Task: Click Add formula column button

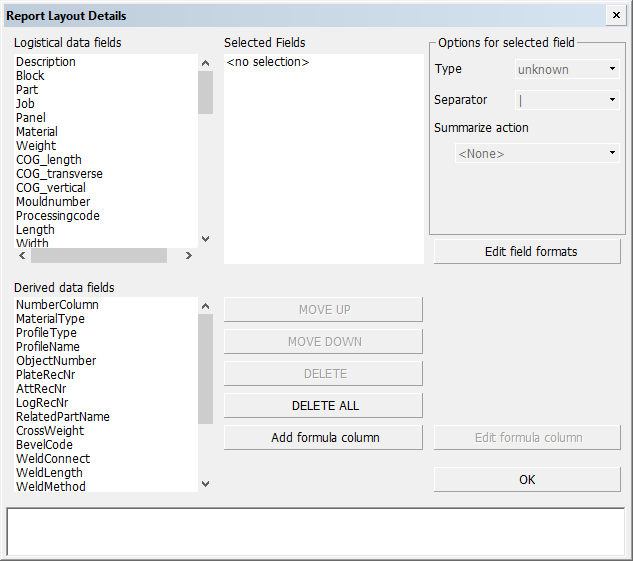Action: [323, 438]
